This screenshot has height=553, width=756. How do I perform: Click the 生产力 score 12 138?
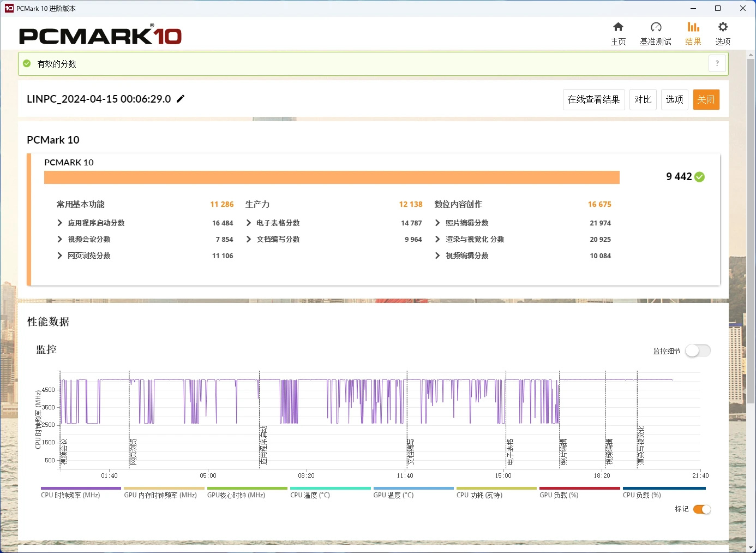[x=411, y=204]
